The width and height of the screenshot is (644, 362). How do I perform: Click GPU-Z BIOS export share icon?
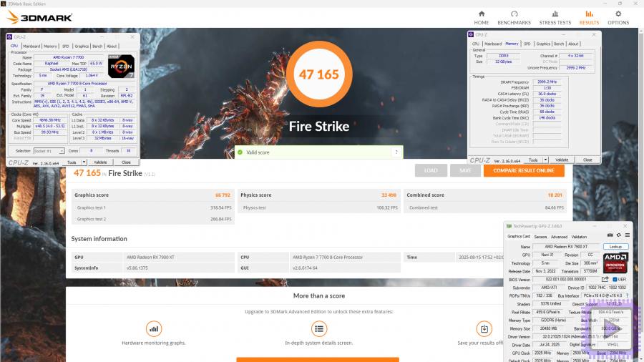(x=605, y=280)
